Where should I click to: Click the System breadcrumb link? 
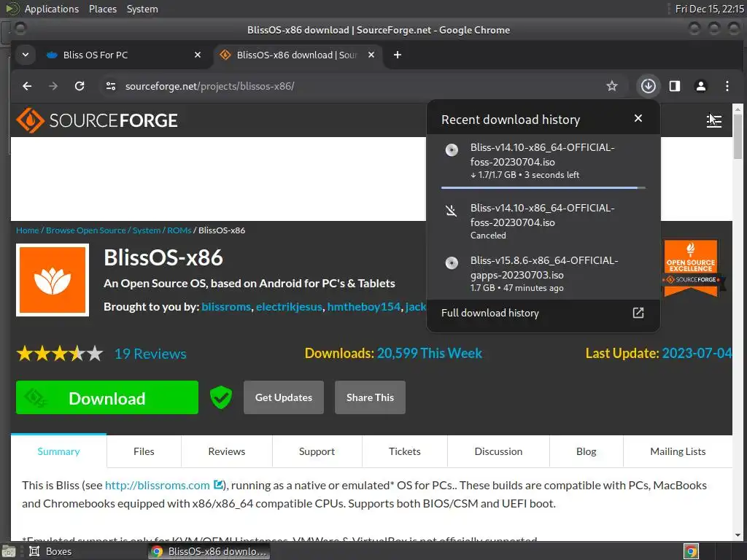point(146,230)
